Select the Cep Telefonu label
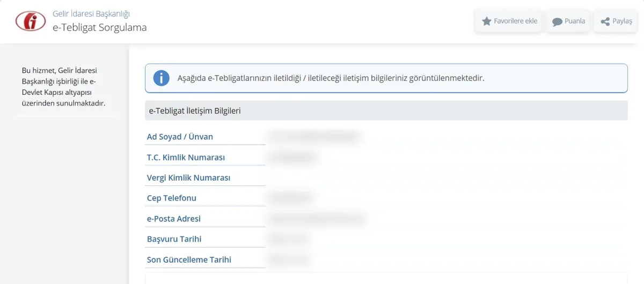This screenshot has height=284, width=644. (x=172, y=198)
